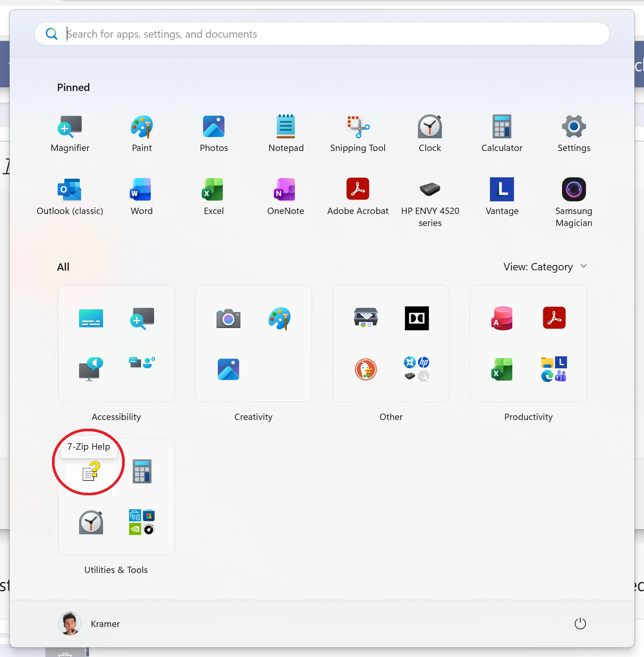
Task: Expand more Accessibility apps cluster
Action: click(x=142, y=363)
